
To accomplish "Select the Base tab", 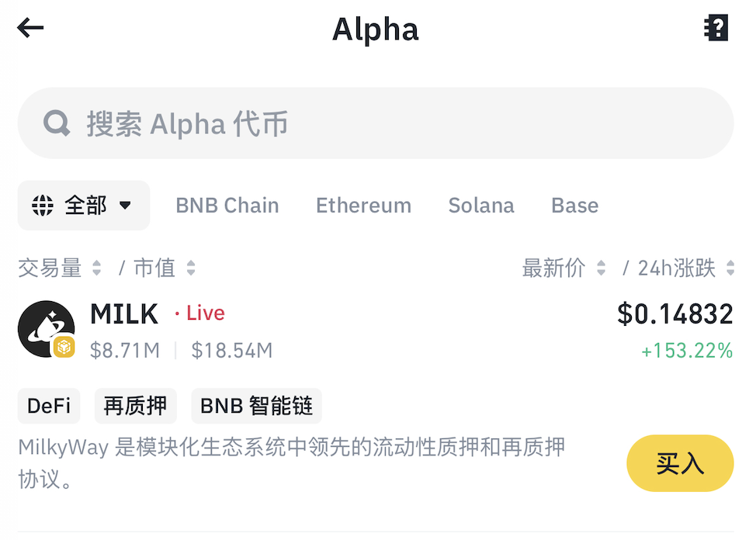I will [574, 206].
